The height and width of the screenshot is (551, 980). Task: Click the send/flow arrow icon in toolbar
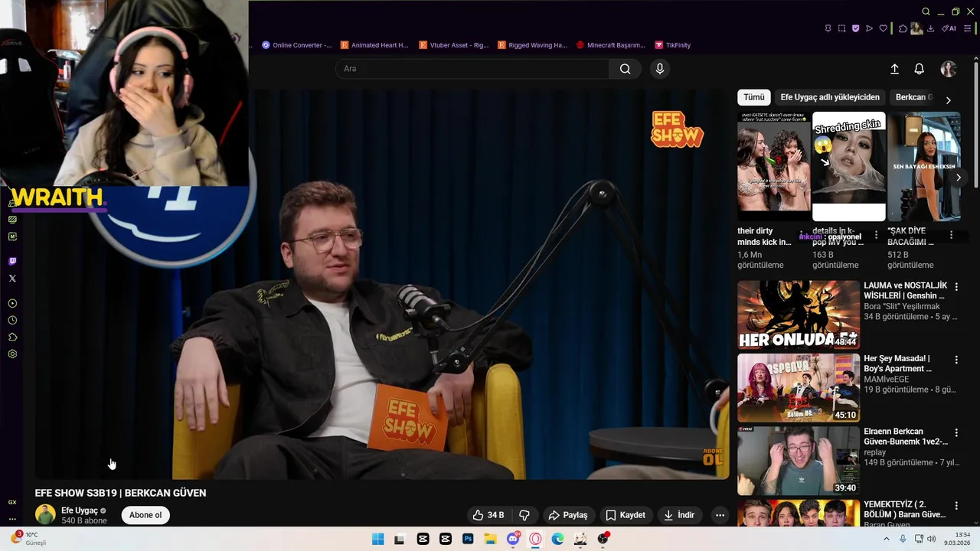point(869,28)
